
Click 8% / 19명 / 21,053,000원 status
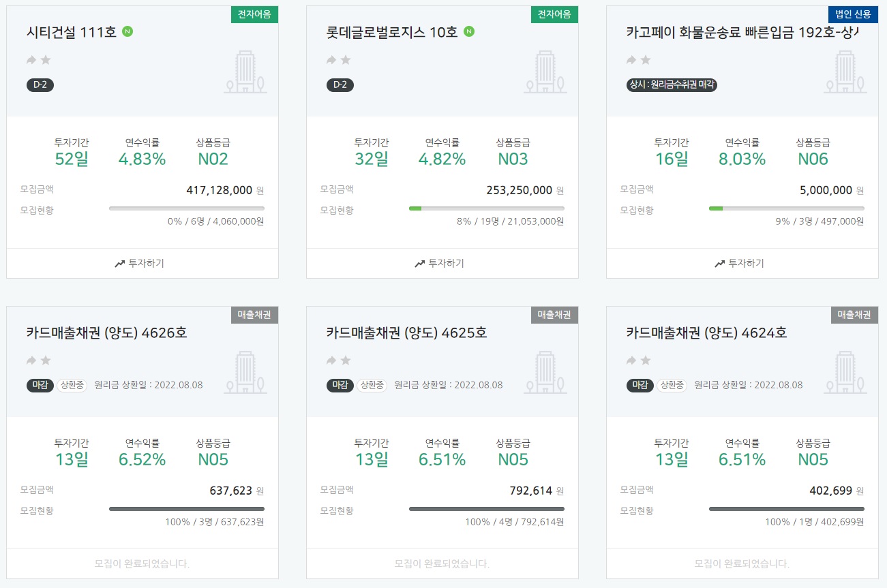click(510, 221)
